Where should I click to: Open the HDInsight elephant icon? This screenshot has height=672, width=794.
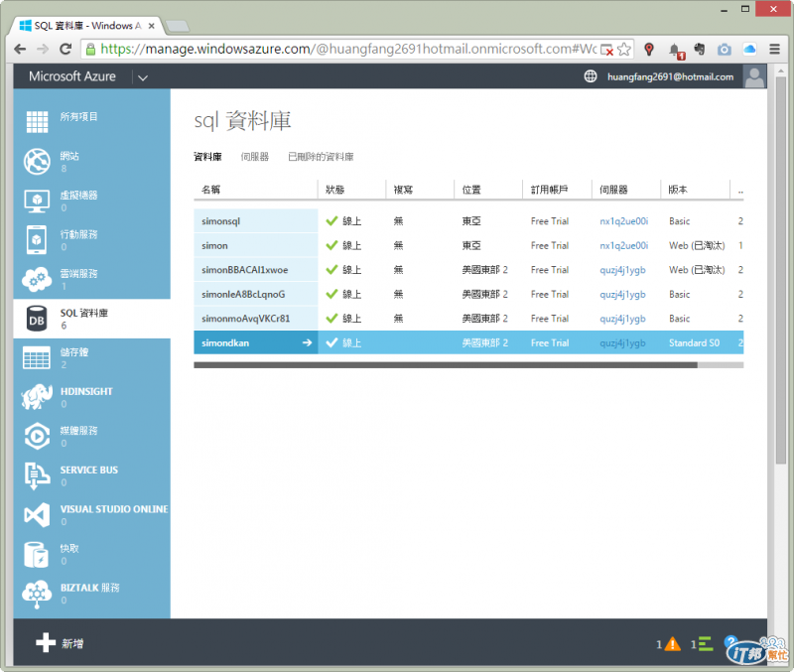[x=37, y=396]
